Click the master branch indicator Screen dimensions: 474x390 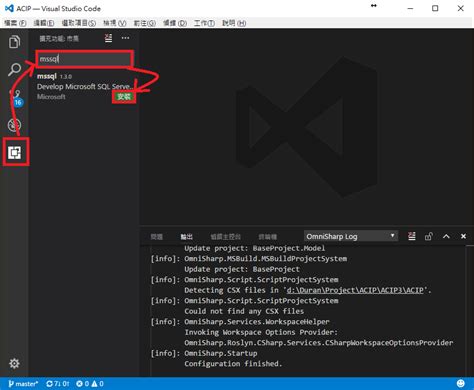[23, 384]
